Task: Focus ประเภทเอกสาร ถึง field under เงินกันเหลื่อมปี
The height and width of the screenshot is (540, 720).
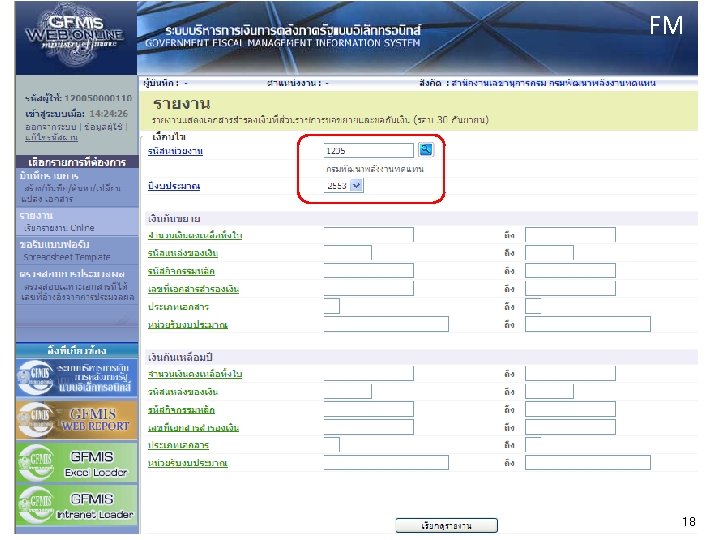Action: pos(533,444)
